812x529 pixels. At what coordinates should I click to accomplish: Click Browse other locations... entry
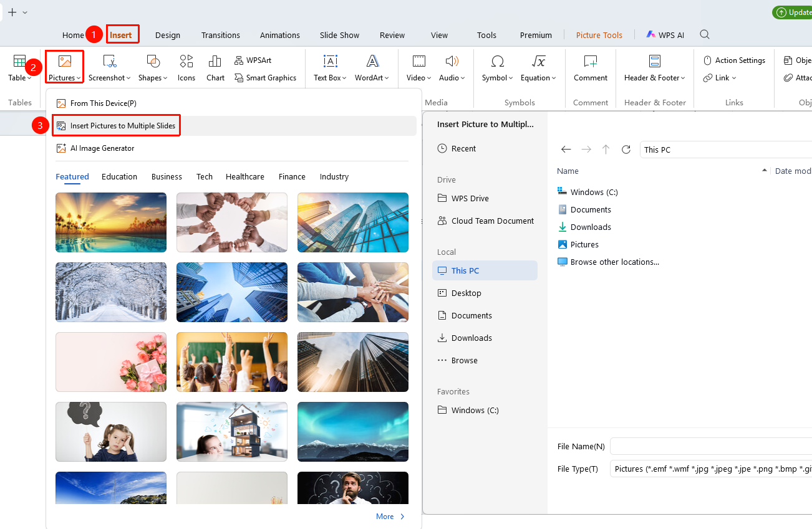click(608, 262)
